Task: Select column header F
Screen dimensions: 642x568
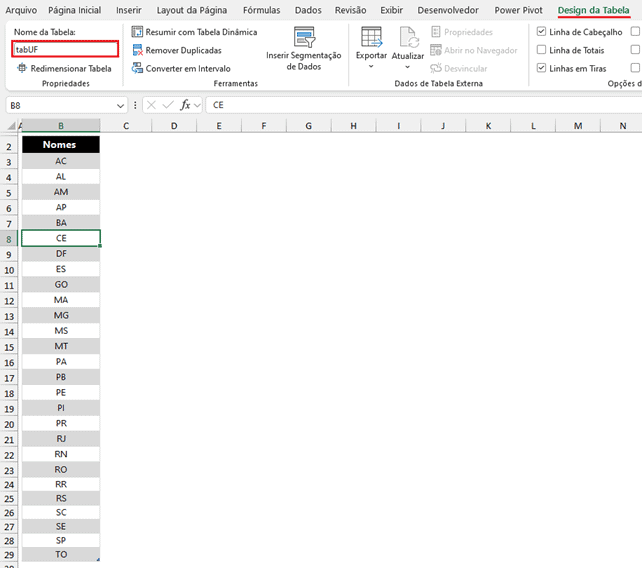Action: point(262,126)
